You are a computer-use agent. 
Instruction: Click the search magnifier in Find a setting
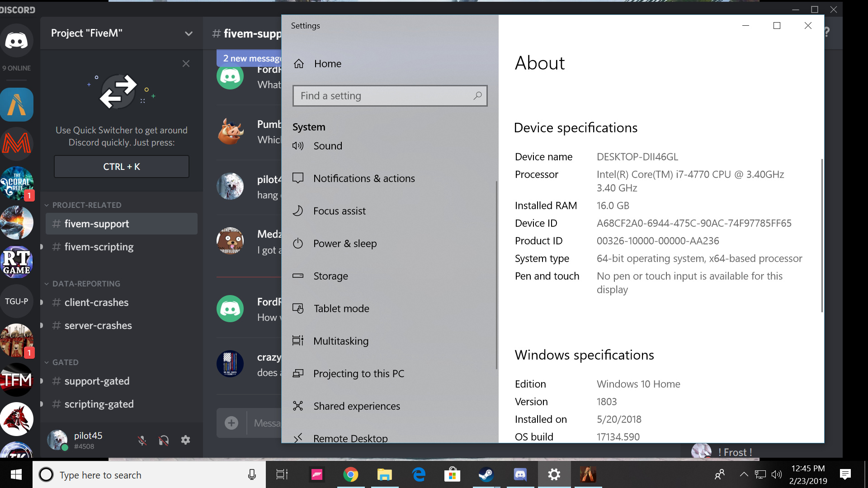(477, 96)
